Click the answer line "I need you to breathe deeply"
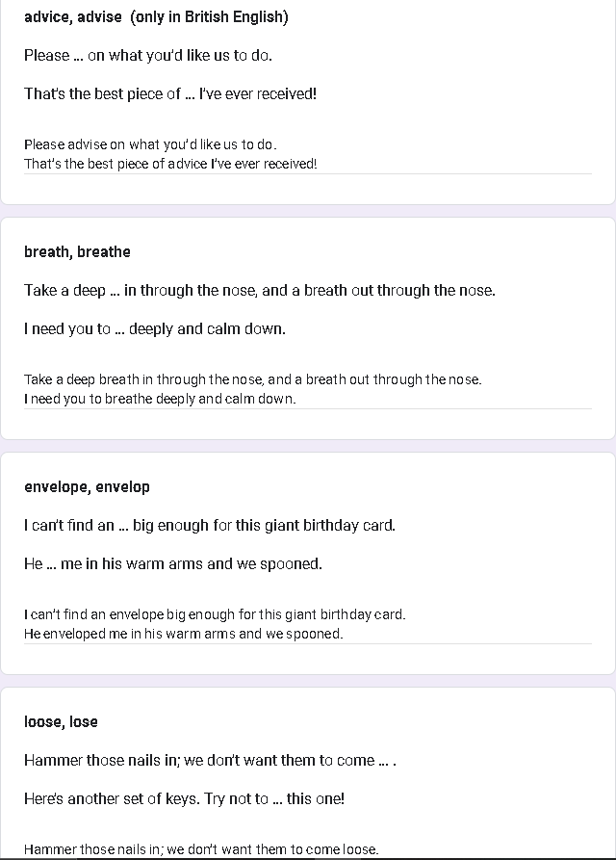 [x=160, y=399]
